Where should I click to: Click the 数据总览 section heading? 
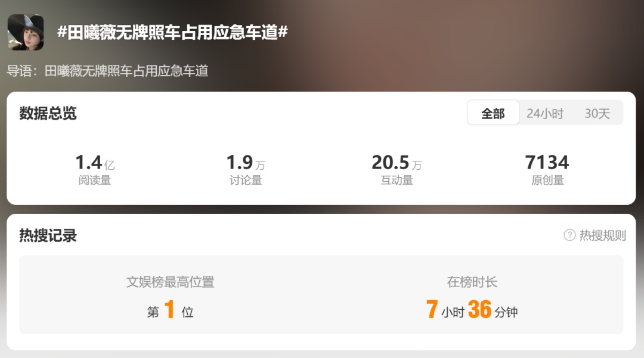[x=48, y=113]
